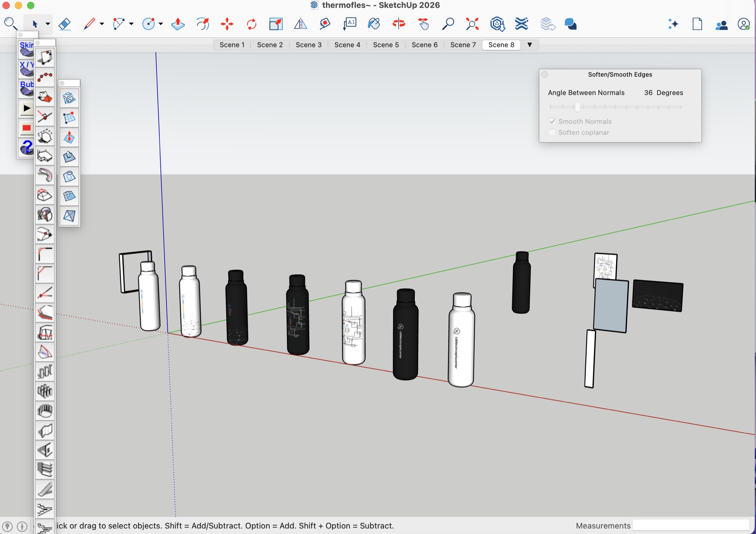The width and height of the screenshot is (756, 534).
Task: Switch to the Scene 7 tab
Action: click(x=463, y=45)
